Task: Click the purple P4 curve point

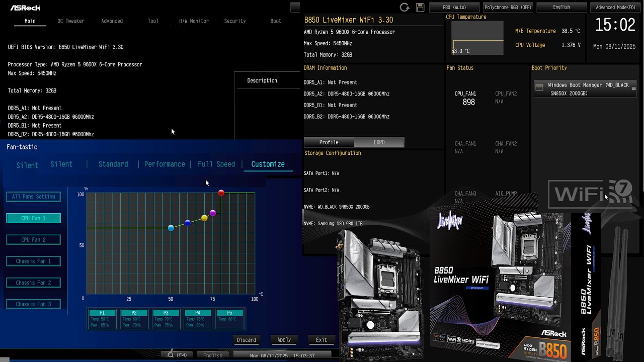Action: point(213,213)
